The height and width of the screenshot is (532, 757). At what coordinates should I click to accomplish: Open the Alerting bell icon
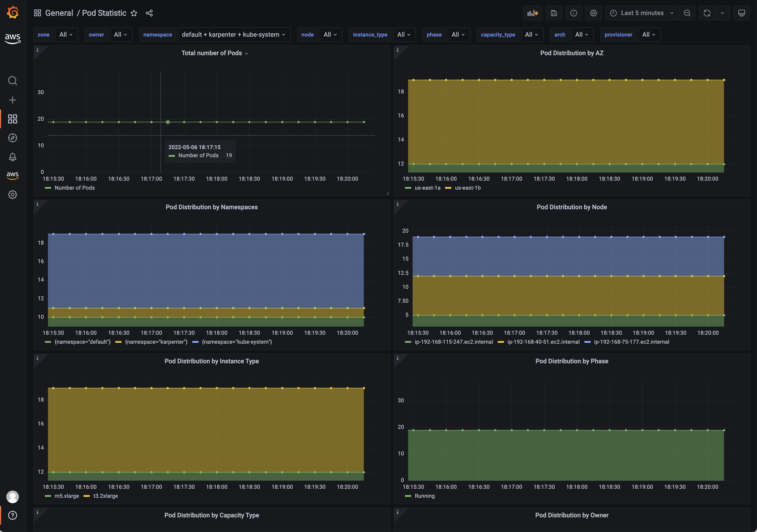[13, 157]
